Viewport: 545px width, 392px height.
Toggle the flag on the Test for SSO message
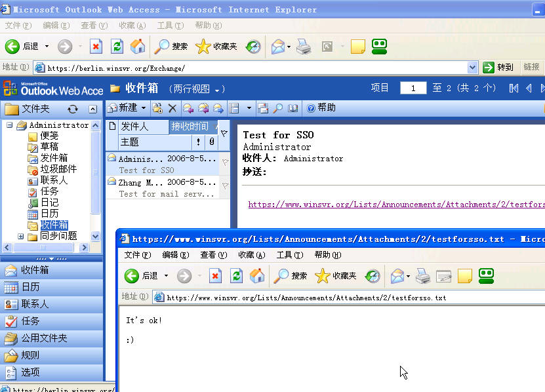pos(225,162)
